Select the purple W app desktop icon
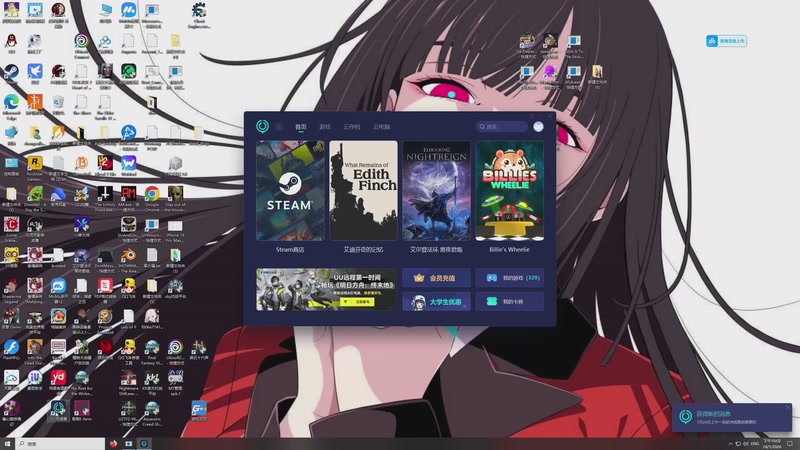This screenshot has height=450, width=800. (128, 166)
